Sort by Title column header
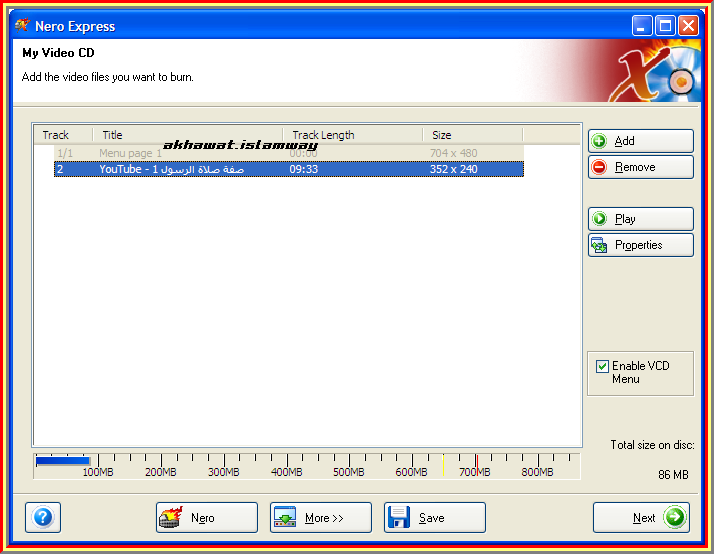 187,135
